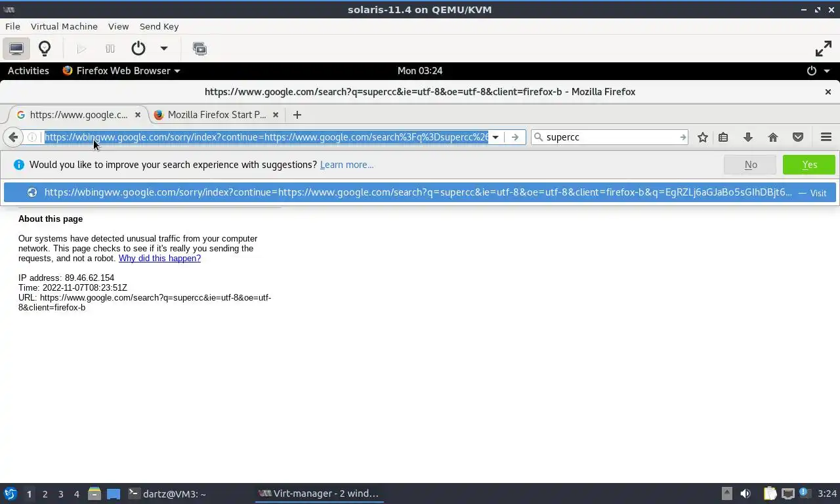Click the Solaris start menu icon in taskbar
Screen dimensions: 840x504
tap(10, 493)
